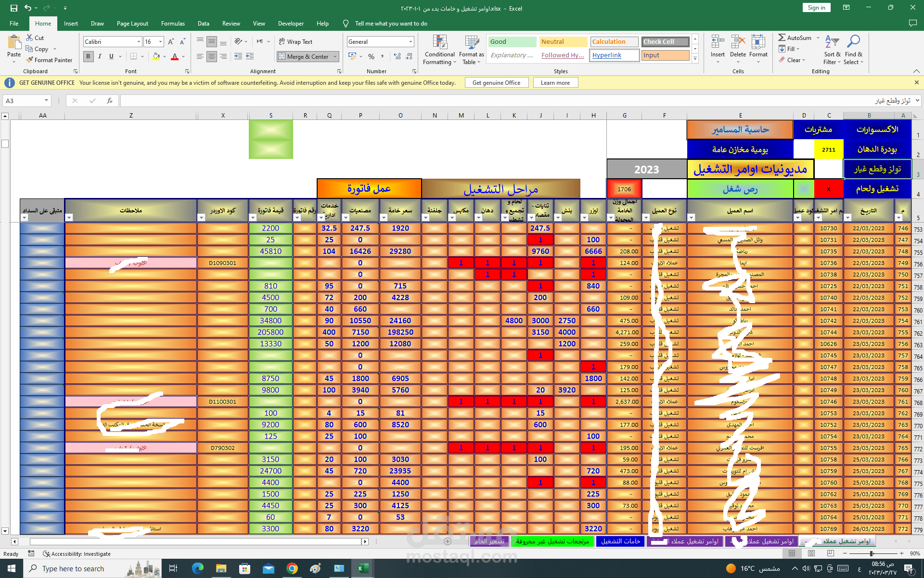
Task: Click the Insert cells icon
Action: coord(718,42)
